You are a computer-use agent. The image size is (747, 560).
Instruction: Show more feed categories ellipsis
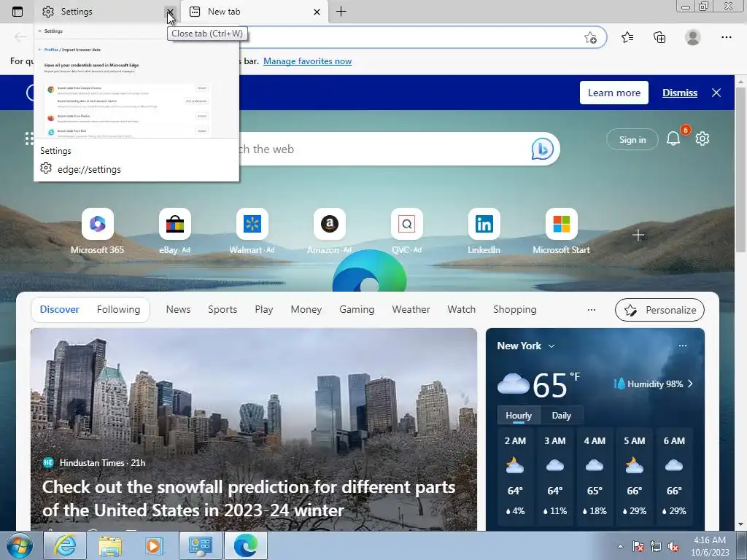coord(591,309)
